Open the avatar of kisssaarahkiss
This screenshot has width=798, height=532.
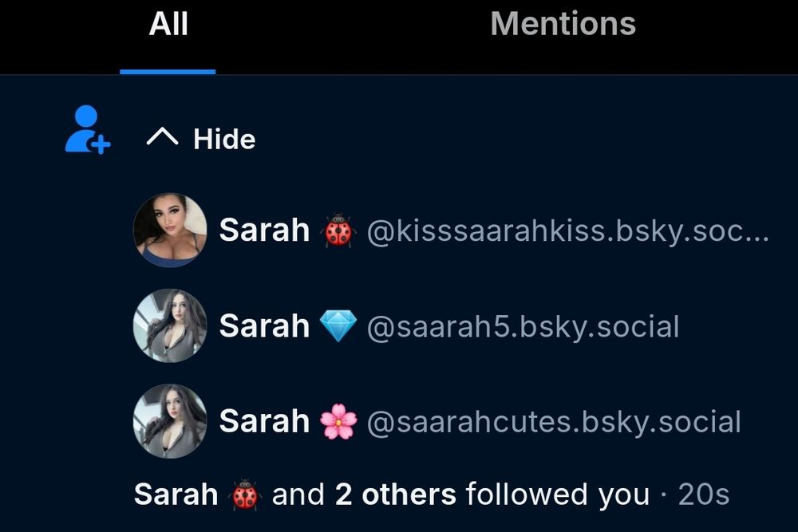170,230
